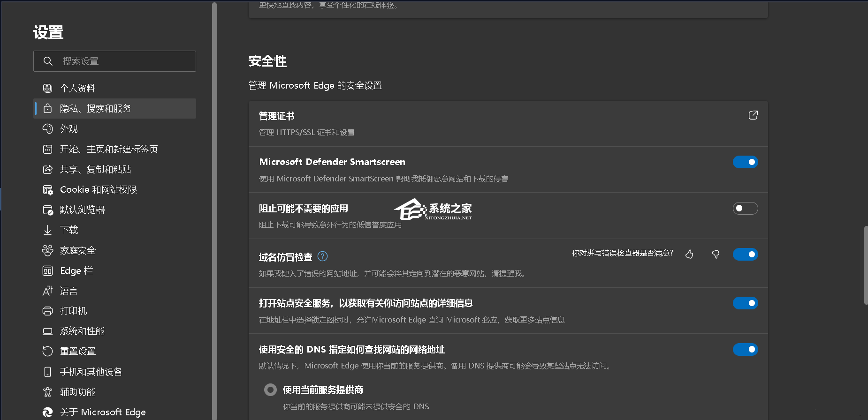The width and height of the screenshot is (868, 420).
Task: Open the 隐私、搜索和服务 settings page
Action: (115, 108)
